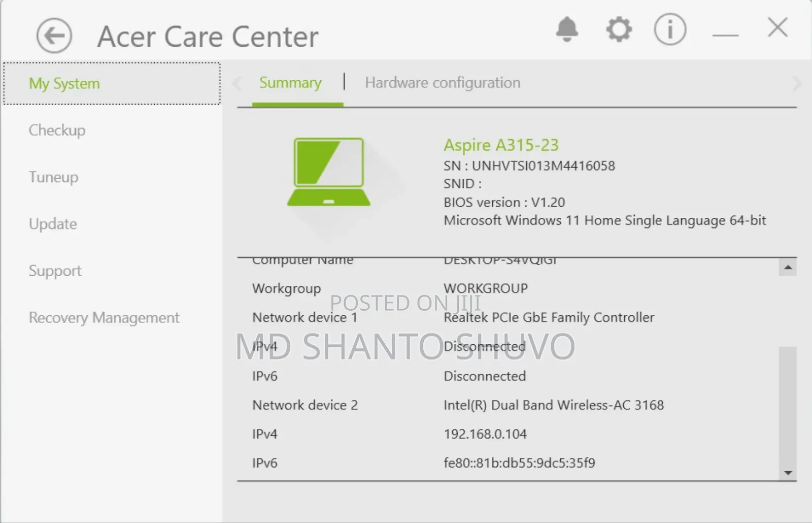Image resolution: width=812 pixels, height=523 pixels.
Task: Click IPv6 Disconnected value for device 1
Action: pos(485,376)
